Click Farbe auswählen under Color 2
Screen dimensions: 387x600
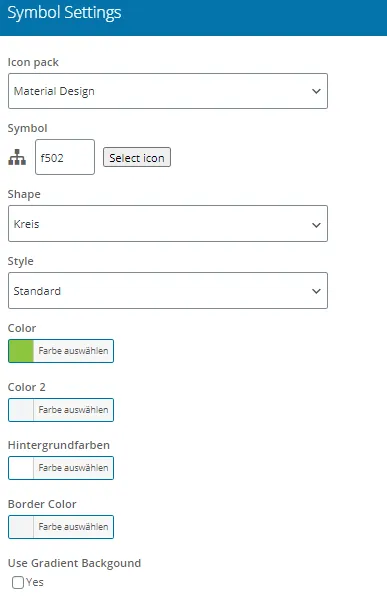73,410
